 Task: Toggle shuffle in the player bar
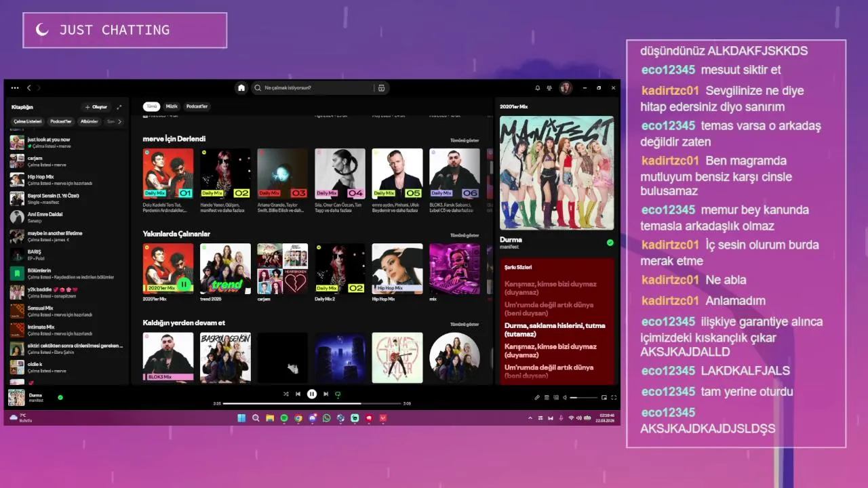coord(286,394)
